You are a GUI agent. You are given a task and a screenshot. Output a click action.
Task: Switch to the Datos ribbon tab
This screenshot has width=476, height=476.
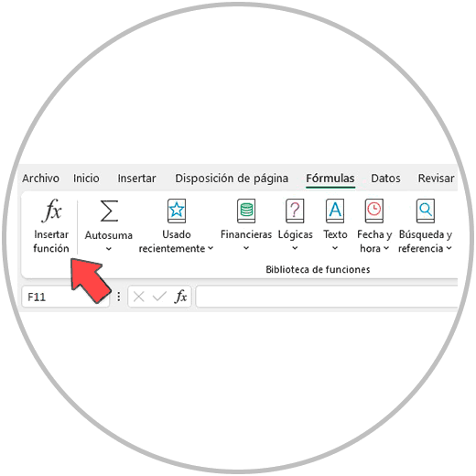[x=385, y=178]
